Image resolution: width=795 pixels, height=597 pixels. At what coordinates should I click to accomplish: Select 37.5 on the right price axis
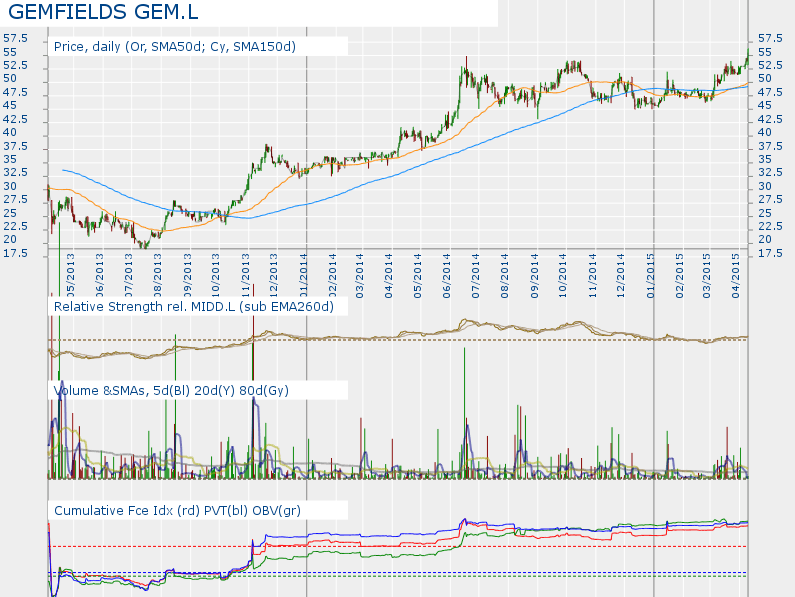pyautogui.click(x=770, y=146)
